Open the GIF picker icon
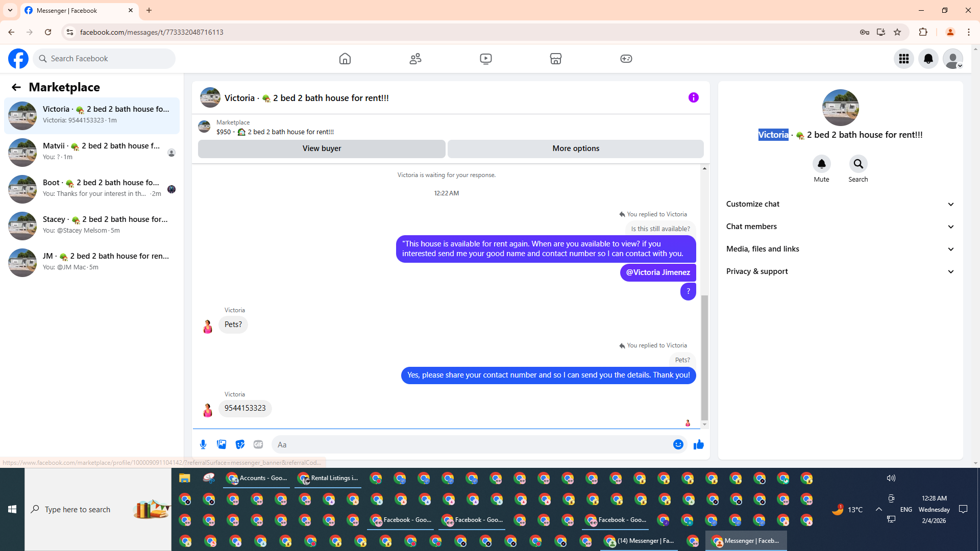980x551 pixels. click(x=258, y=444)
